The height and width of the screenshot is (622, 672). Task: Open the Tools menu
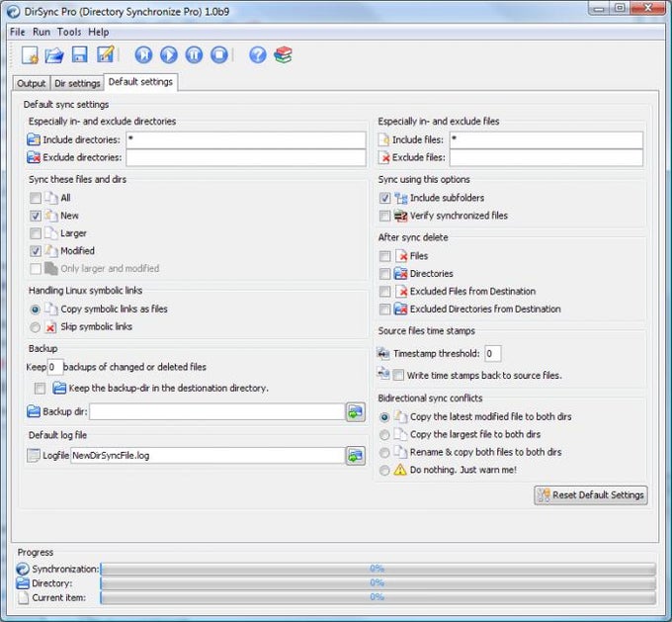pyautogui.click(x=69, y=32)
